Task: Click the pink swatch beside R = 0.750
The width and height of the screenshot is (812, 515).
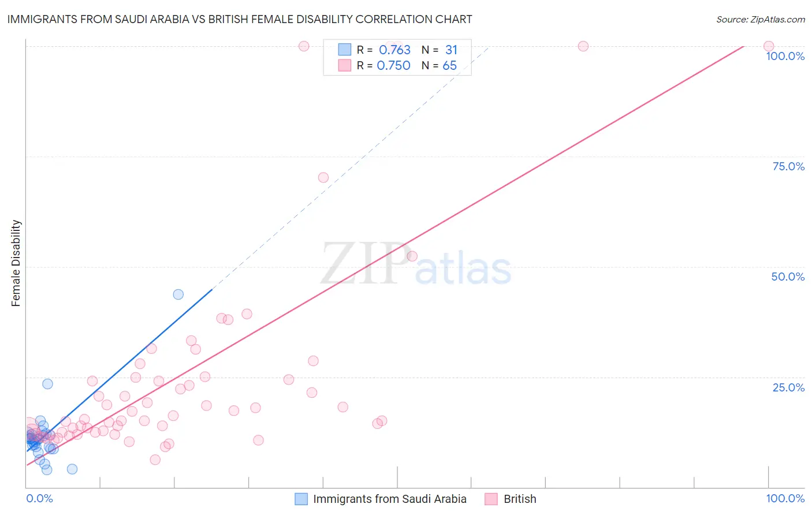Action: 345,65
